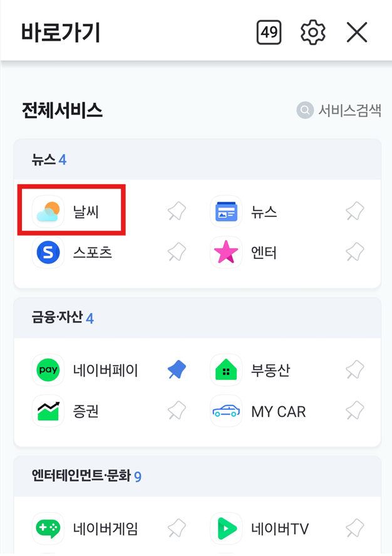Launch 네이버게임 game controller icon

coord(48,528)
